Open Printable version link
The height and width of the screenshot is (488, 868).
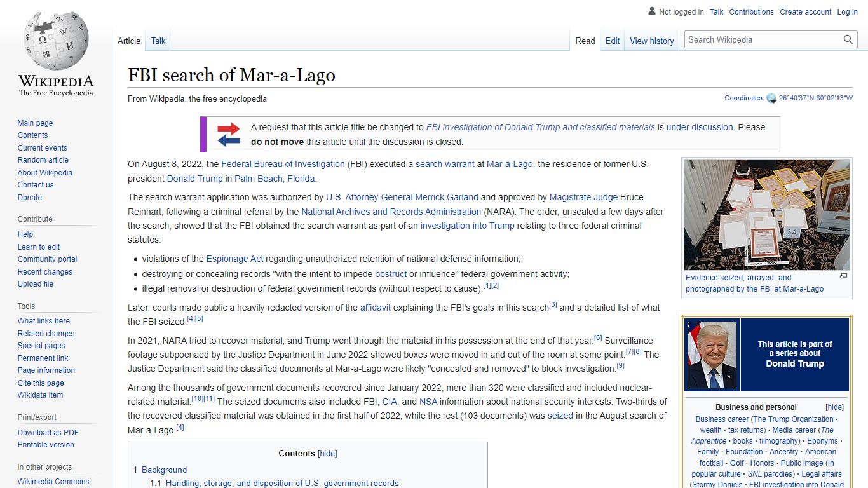click(x=45, y=445)
